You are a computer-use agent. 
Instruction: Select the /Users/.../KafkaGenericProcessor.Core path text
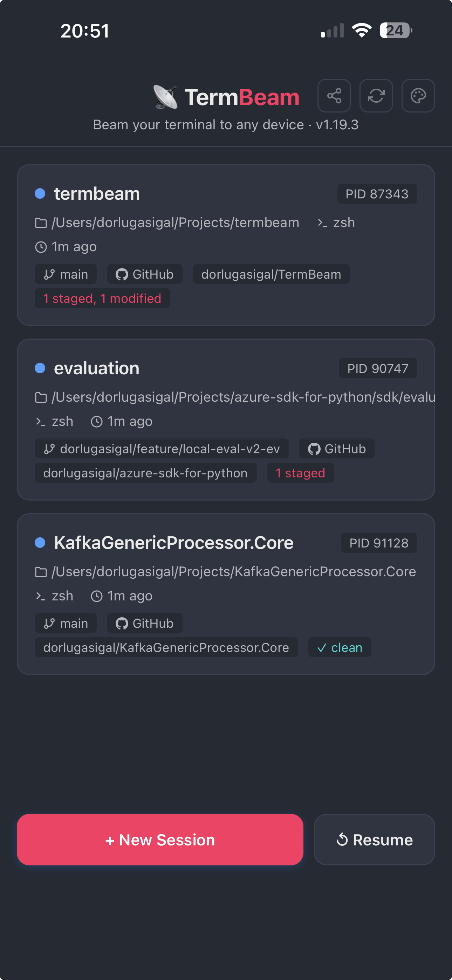[234, 572]
